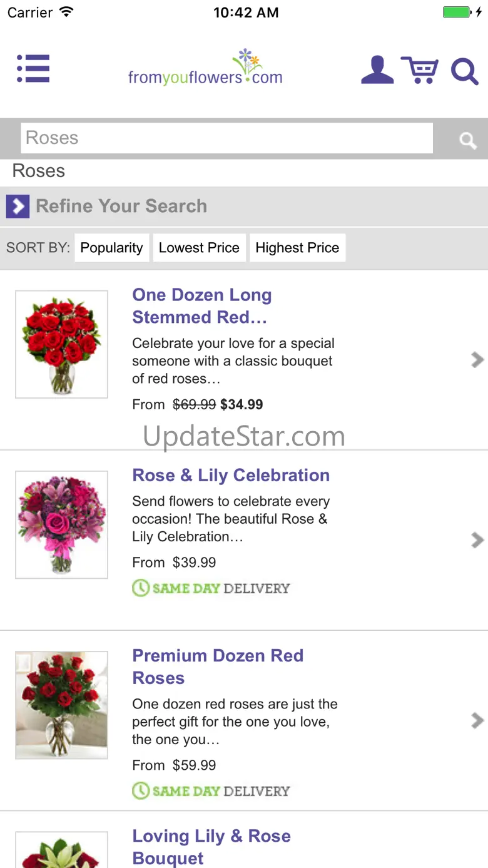Tap the purple search magnifier icon

464,71
